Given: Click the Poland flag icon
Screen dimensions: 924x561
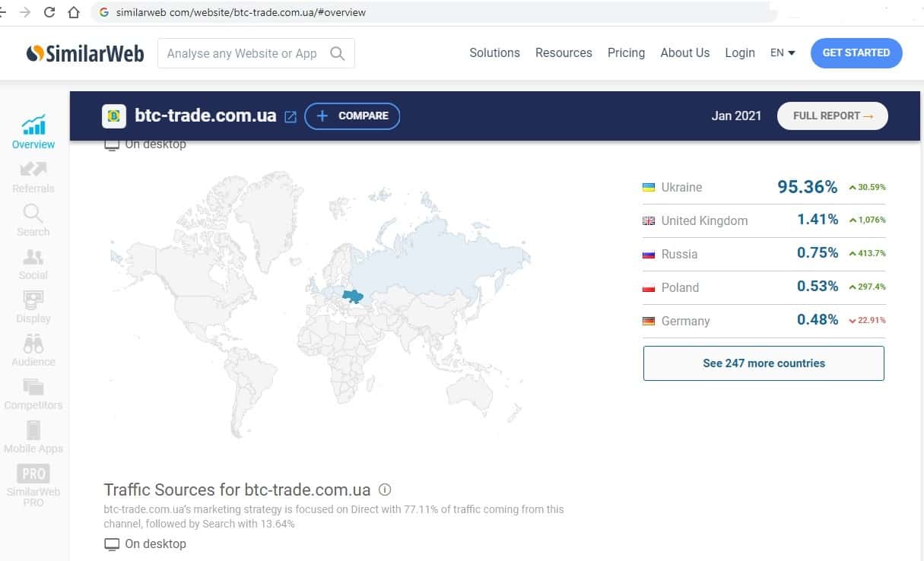Looking at the screenshot, I should click(x=649, y=287).
